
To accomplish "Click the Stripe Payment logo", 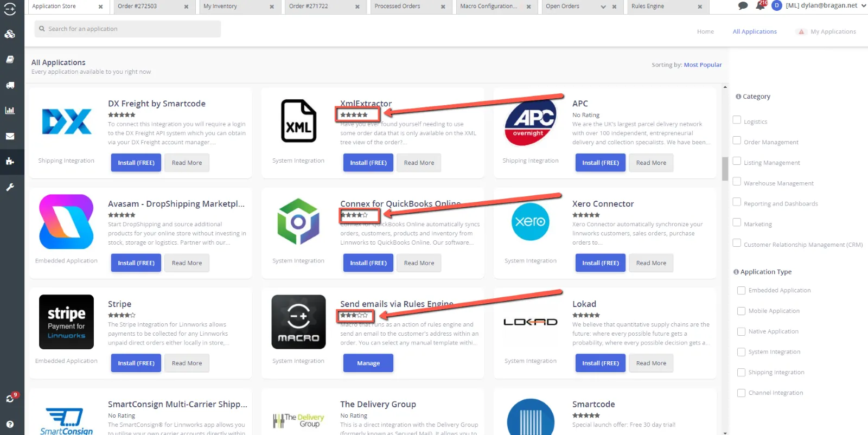I will 66,322.
